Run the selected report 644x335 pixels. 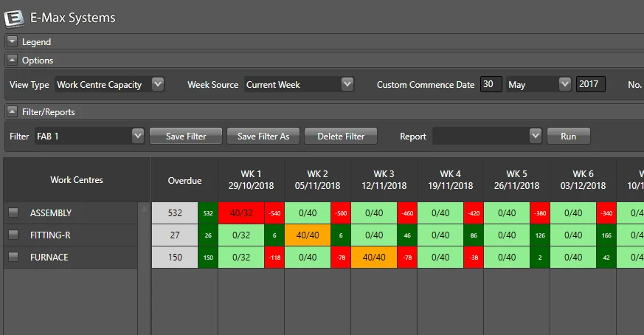(569, 136)
